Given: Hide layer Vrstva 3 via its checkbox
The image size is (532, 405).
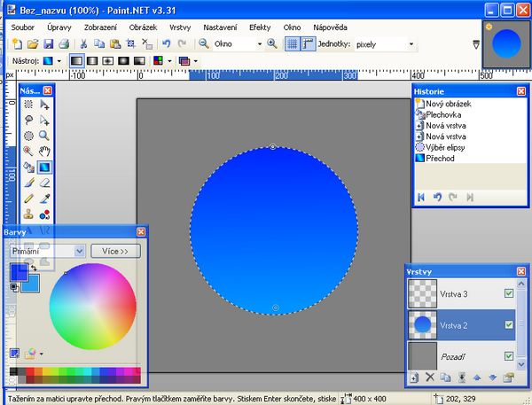Looking at the screenshot, I should point(508,293).
